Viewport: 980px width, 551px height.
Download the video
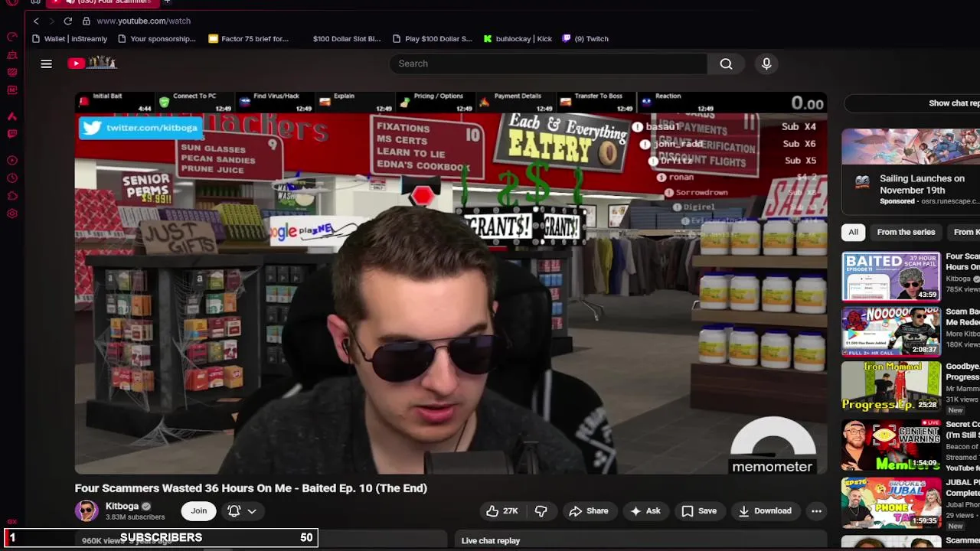coord(764,511)
